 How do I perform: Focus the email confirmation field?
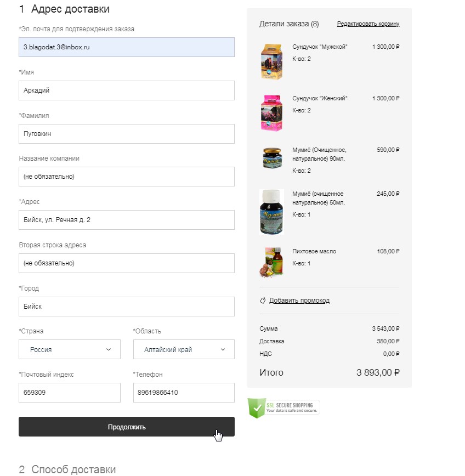[x=126, y=47]
